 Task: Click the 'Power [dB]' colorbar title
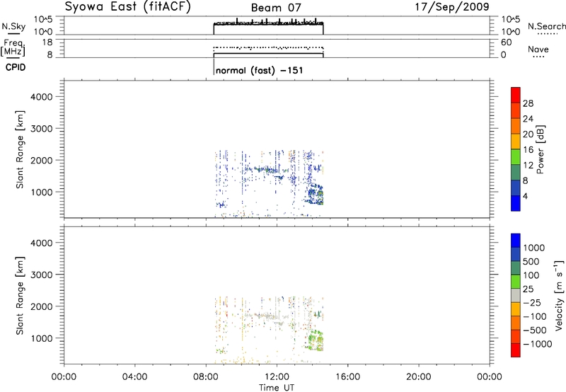[540, 149]
